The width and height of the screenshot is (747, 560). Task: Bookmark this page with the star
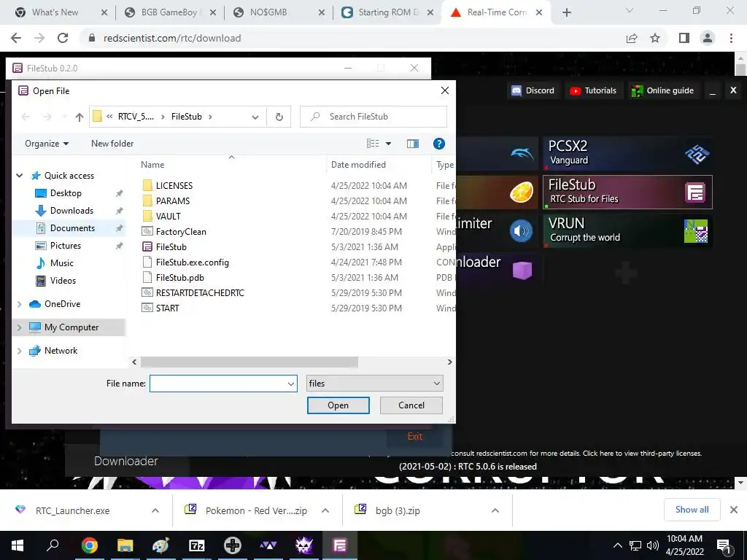[x=655, y=38]
